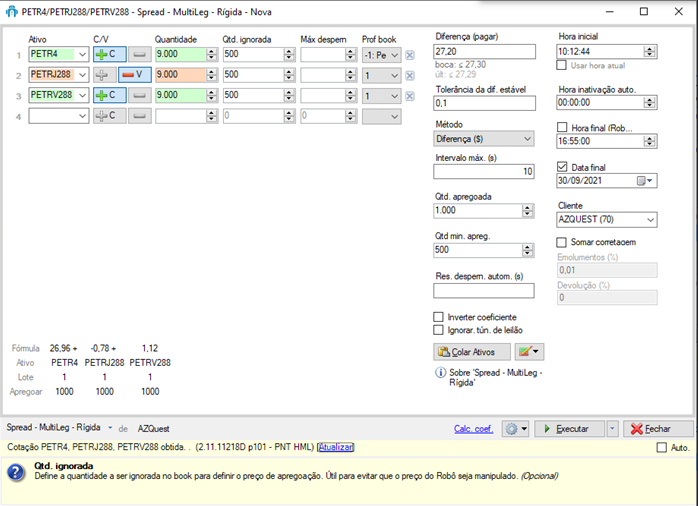
Task: Click the gear settings icon beside Executar
Action: [x=515, y=428]
